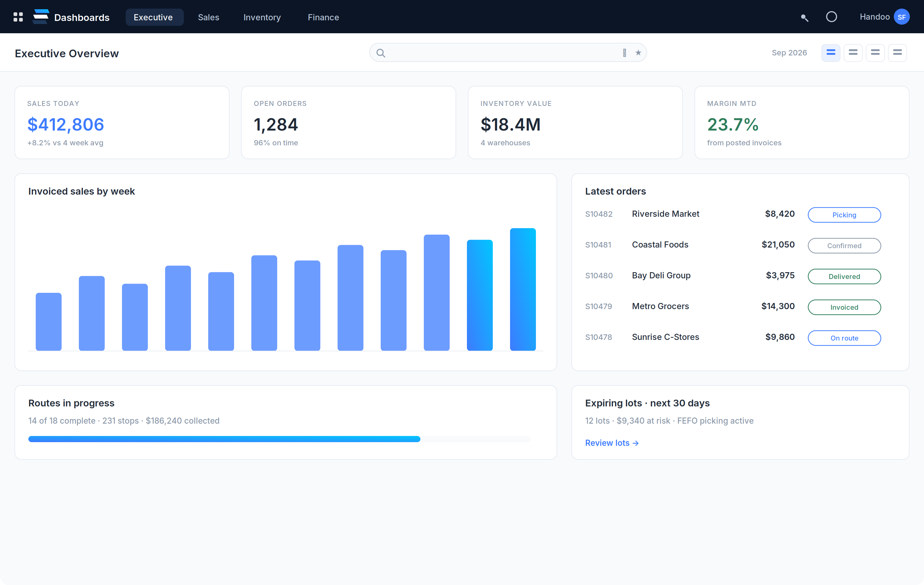Screen dimensions: 924x585
Task: Focus the Executive Overview search field
Action: (508, 53)
